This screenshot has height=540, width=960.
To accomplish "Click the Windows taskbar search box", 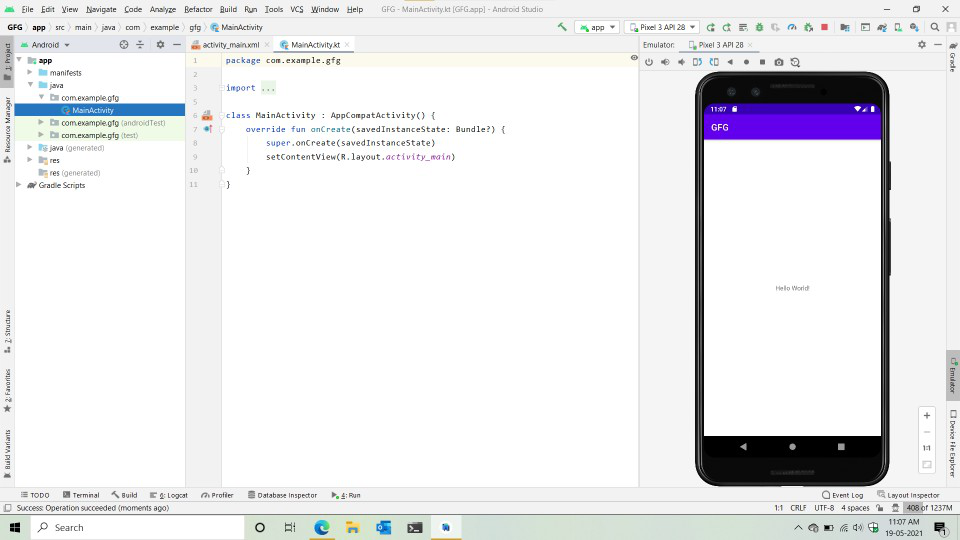I will 140,527.
